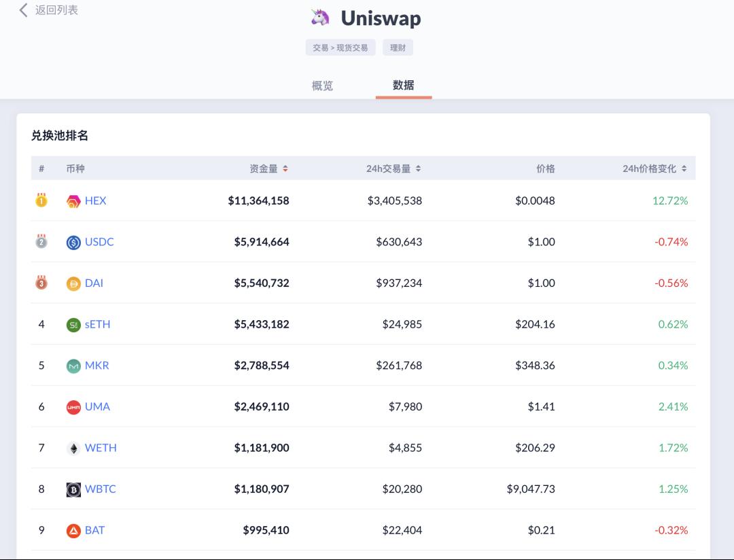The height and width of the screenshot is (560, 734).
Task: Open the UMA token link
Action: 97,406
